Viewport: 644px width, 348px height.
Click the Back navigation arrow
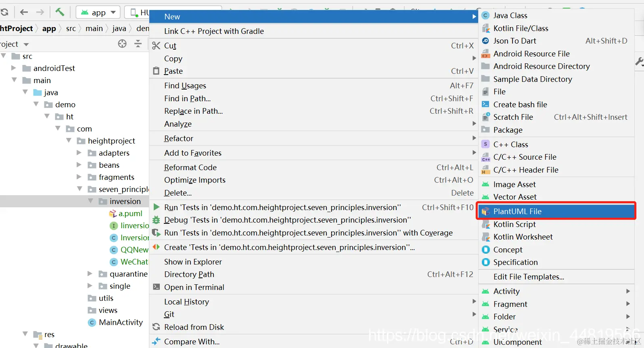point(24,12)
